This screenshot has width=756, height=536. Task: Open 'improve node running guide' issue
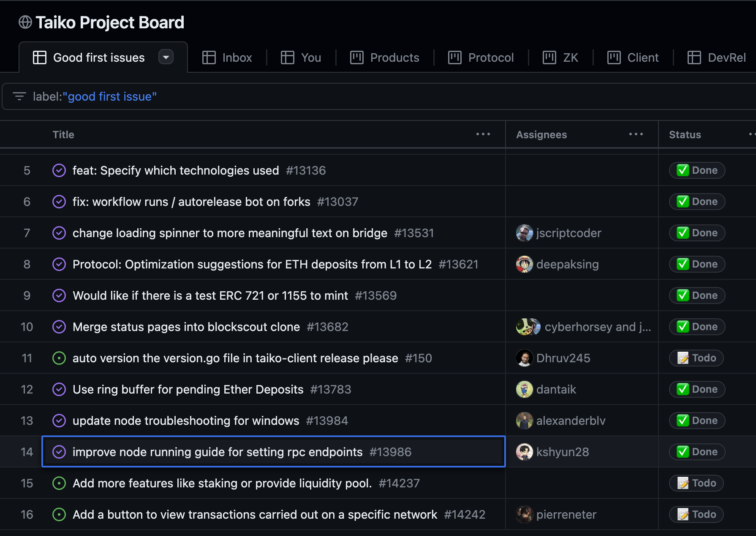coord(218,452)
